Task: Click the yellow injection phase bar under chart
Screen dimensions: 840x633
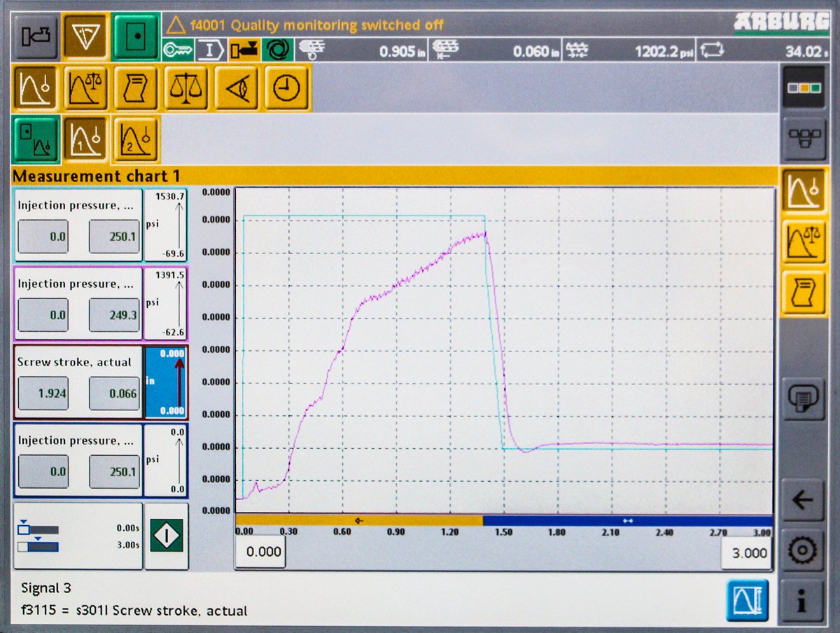Action: [x=359, y=521]
